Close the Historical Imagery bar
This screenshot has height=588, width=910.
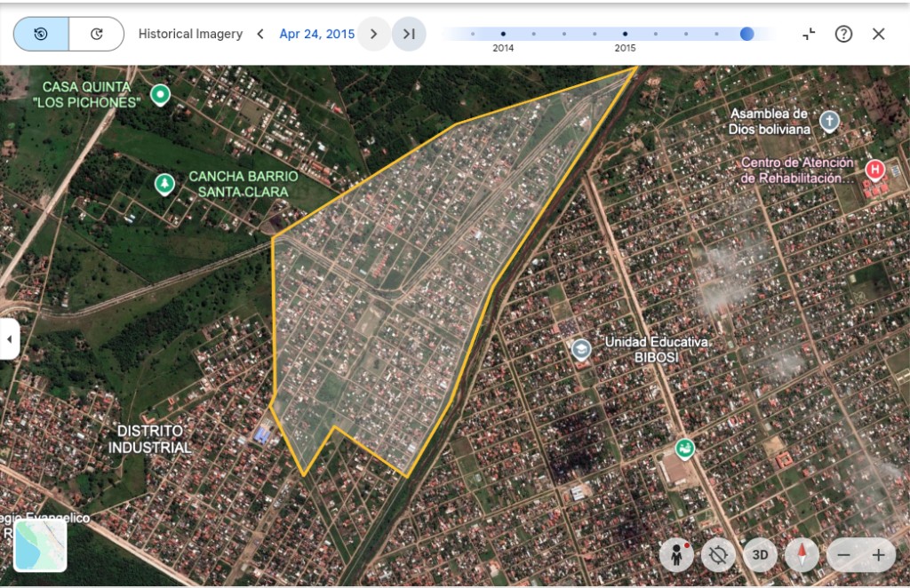[x=878, y=34]
